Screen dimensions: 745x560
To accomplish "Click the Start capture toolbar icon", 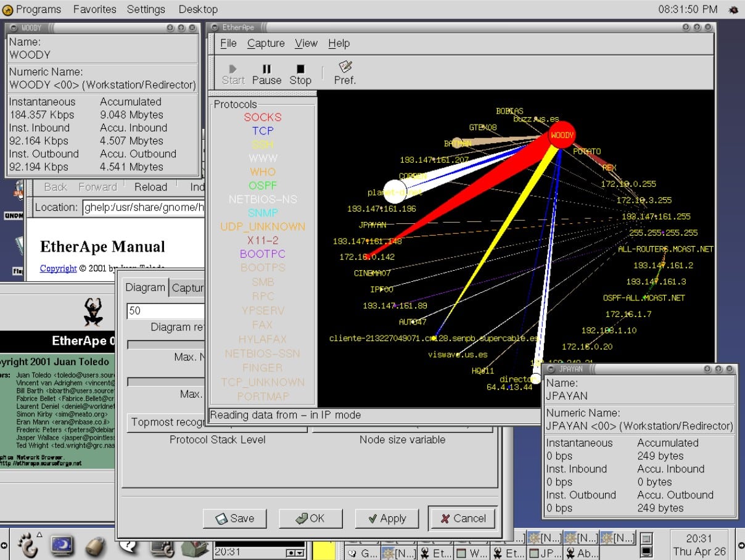I will tap(233, 74).
